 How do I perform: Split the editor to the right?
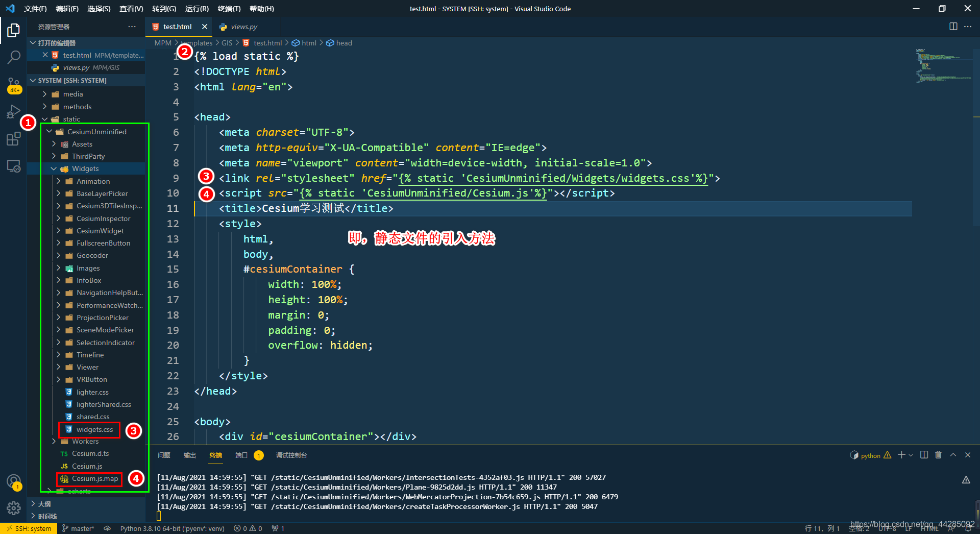tap(953, 27)
